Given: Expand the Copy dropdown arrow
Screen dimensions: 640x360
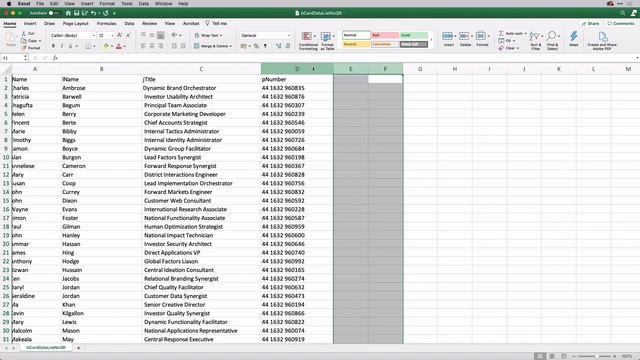Looking at the screenshot, I should [40, 41].
